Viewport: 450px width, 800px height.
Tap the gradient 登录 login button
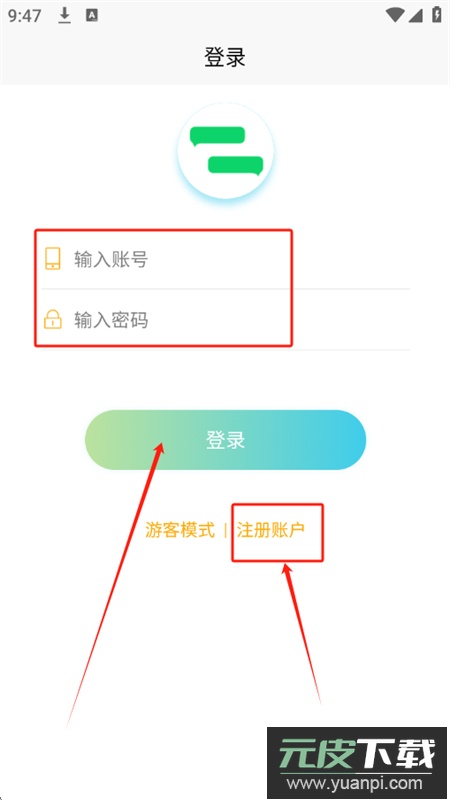pos(226,440)
